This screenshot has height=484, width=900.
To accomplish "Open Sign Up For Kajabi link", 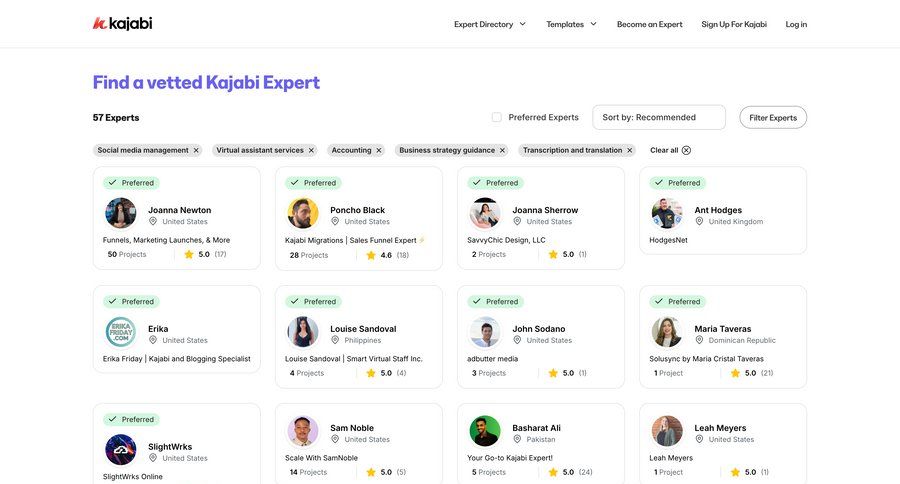I will pyautogui.click(x=734, y=24).
